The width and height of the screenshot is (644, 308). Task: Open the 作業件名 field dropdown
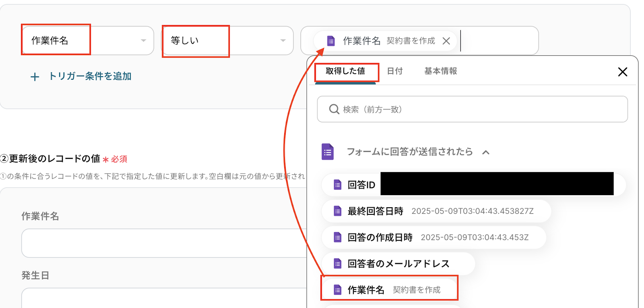click(x=143, y=41)
